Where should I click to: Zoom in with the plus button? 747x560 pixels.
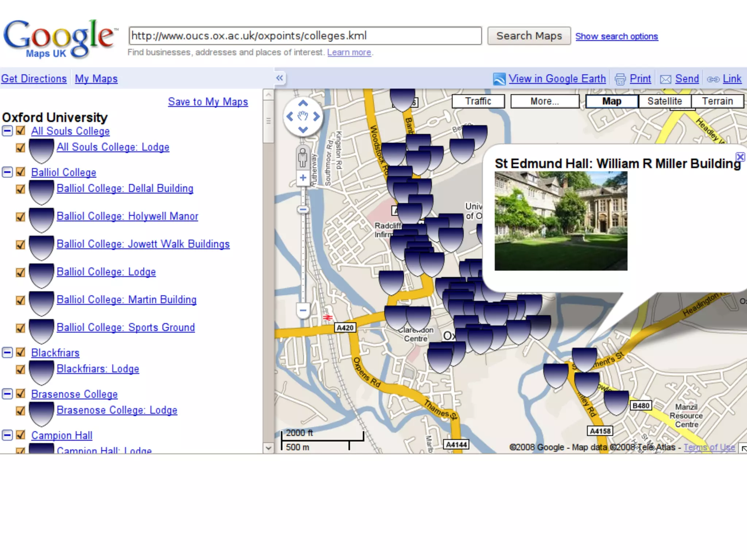(x=303, y=178)
